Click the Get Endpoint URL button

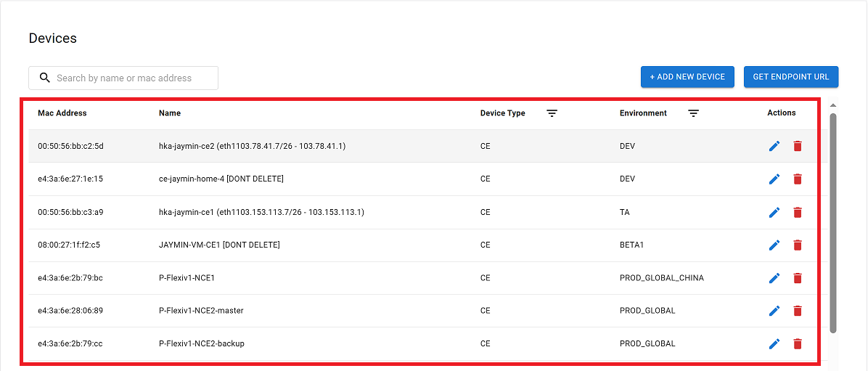tap(791, 77)
